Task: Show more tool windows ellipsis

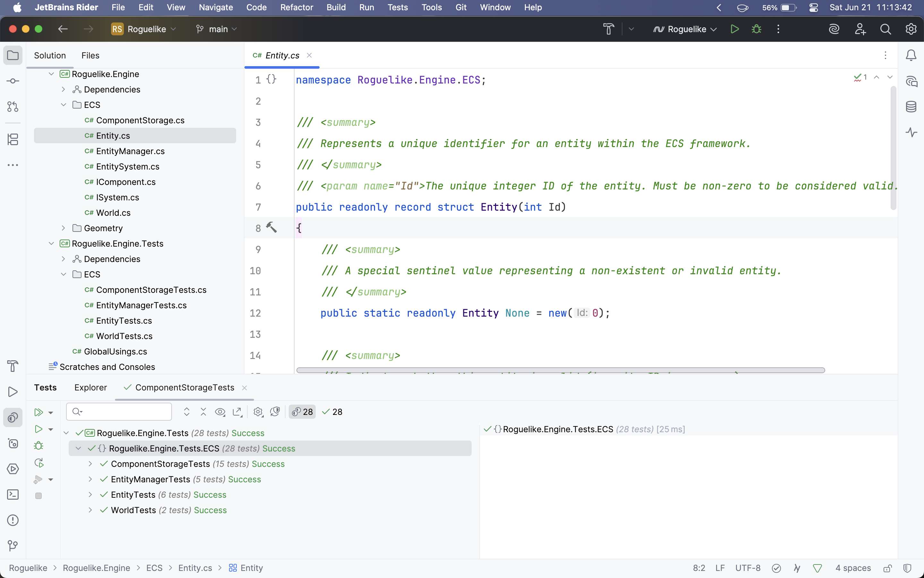Action: [x=13, y=165]
